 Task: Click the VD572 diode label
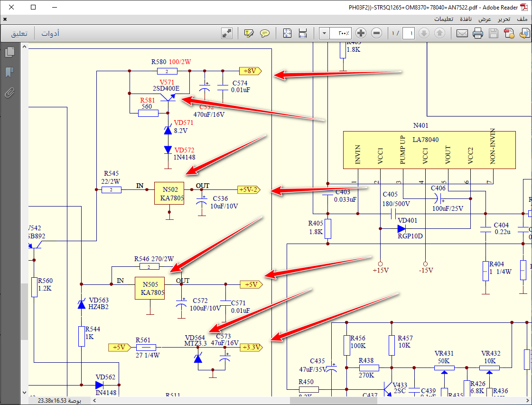pyautogui.click(x=184, y=150)
